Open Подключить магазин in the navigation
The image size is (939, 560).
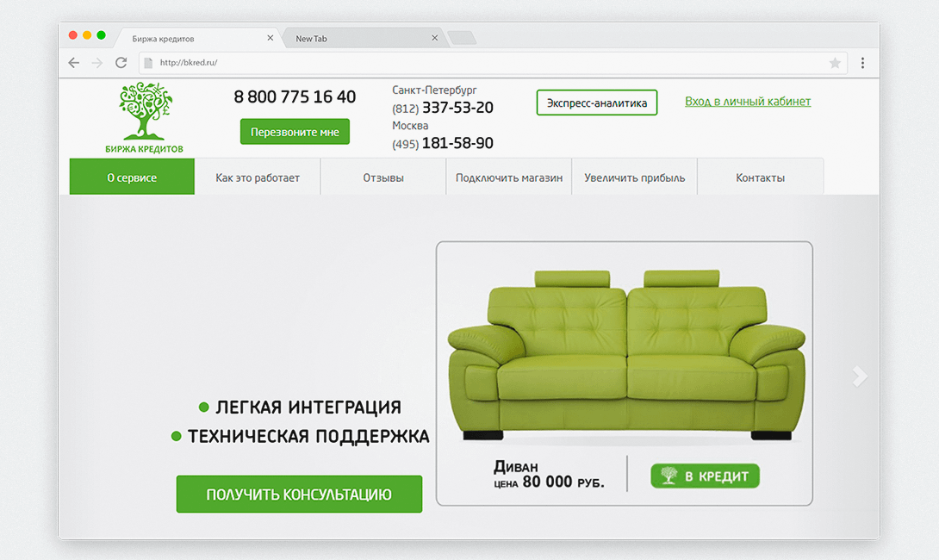click(x=509, y=177)
